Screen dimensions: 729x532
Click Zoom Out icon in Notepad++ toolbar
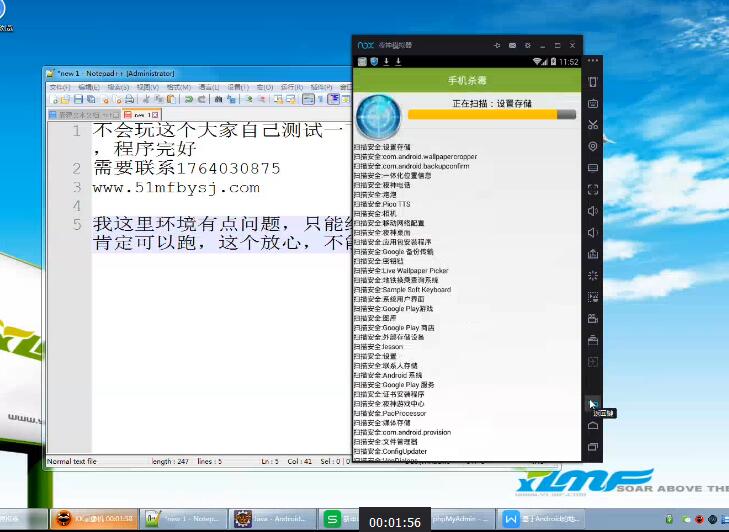tap(261, 99)
